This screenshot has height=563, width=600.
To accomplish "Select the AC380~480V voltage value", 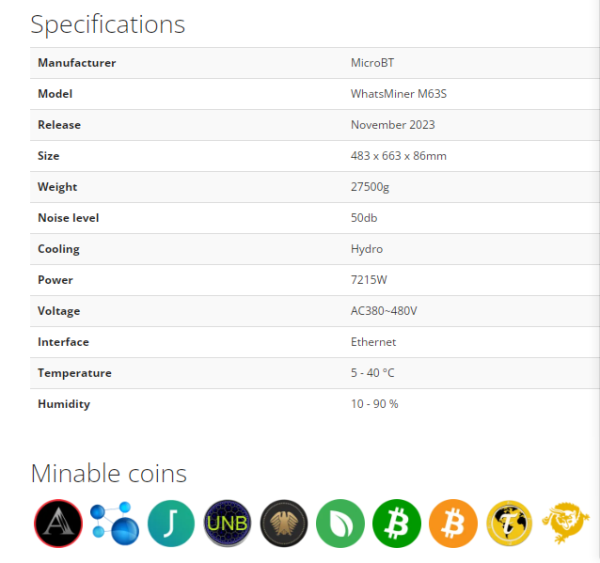I will pyautogui.click(x=384, y=311).
